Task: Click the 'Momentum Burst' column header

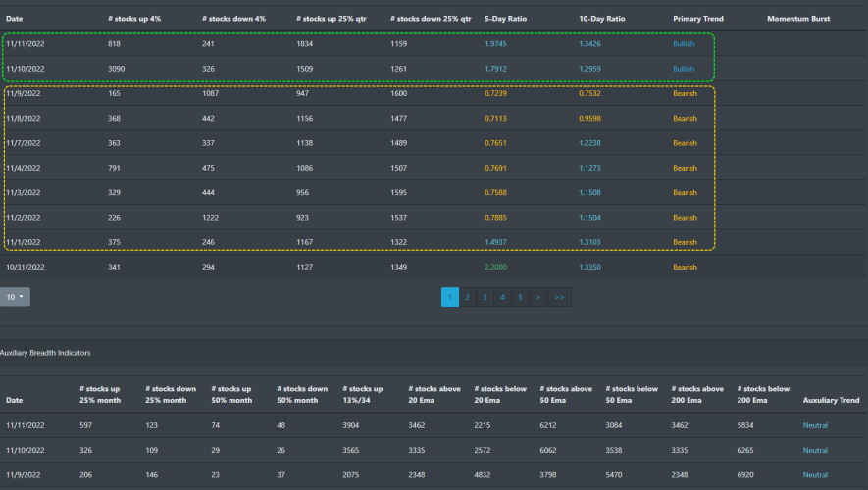Action: (x=798, y=19)
